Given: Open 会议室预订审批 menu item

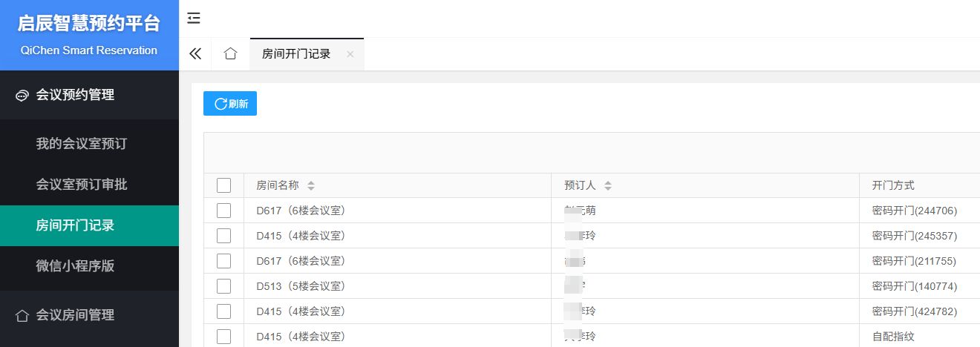Looking at the screenshot, I should (82, 185).
